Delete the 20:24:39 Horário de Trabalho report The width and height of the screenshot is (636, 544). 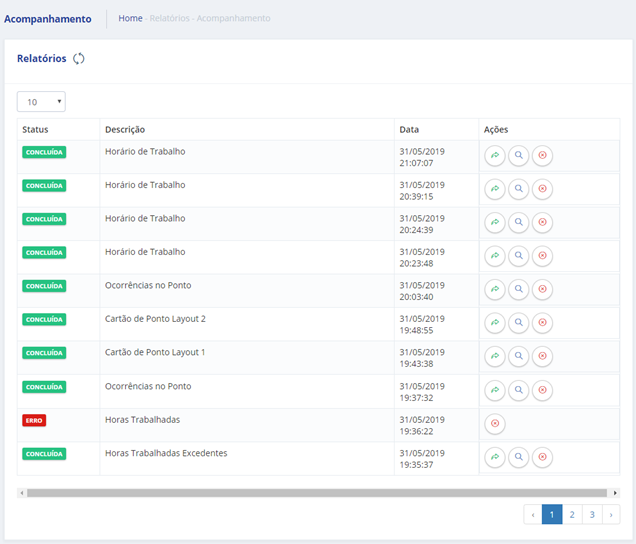[542, 223]
